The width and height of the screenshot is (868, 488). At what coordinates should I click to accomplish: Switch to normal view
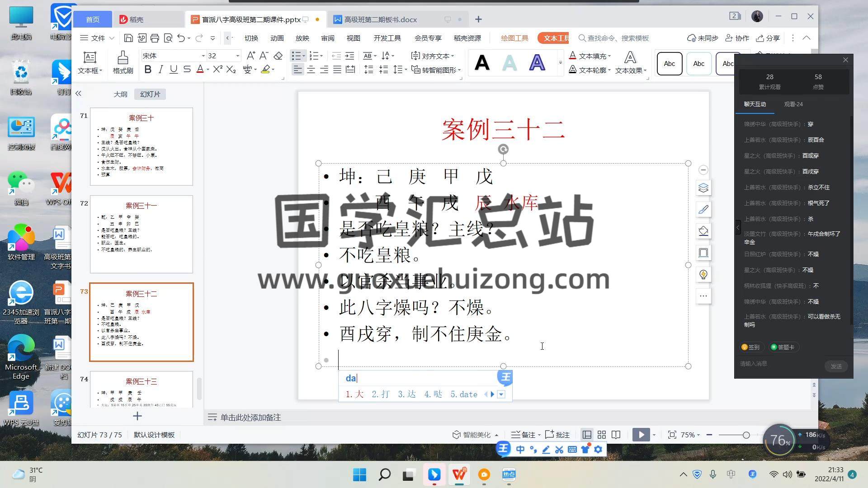pyautogui.click(x=587, y=435)
